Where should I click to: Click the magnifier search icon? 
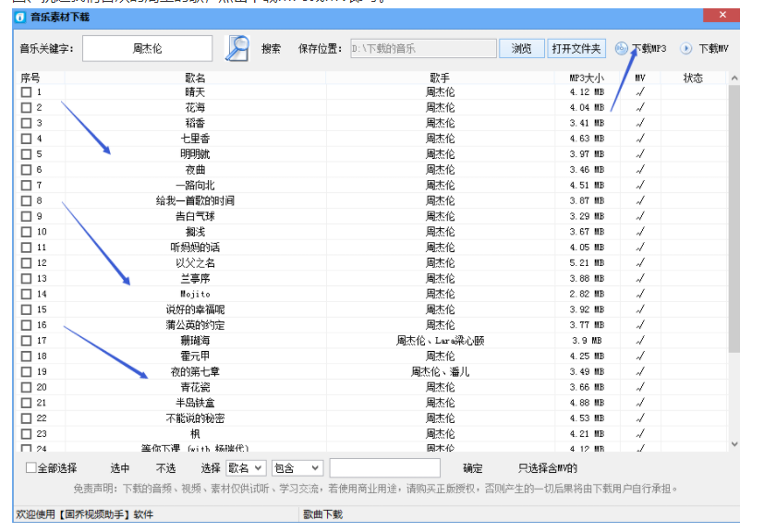(237, 48)
